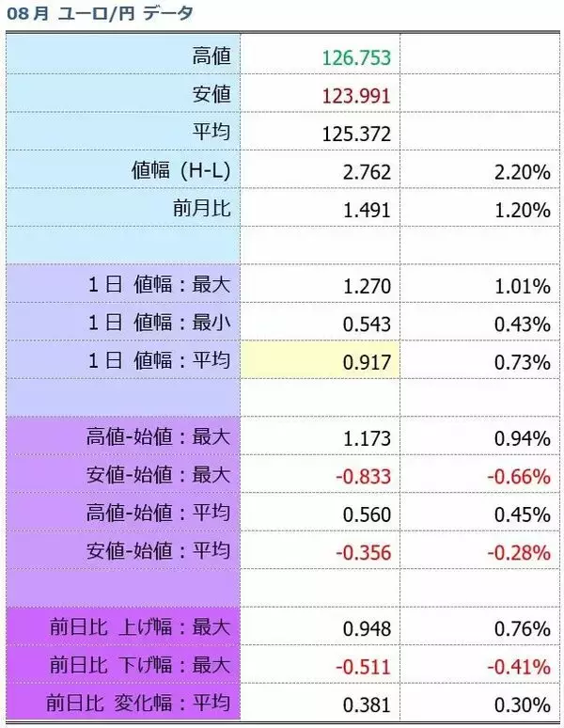The image size is (564, 728).
Task: Select the average value 125.372 cell
Action: 355,134
